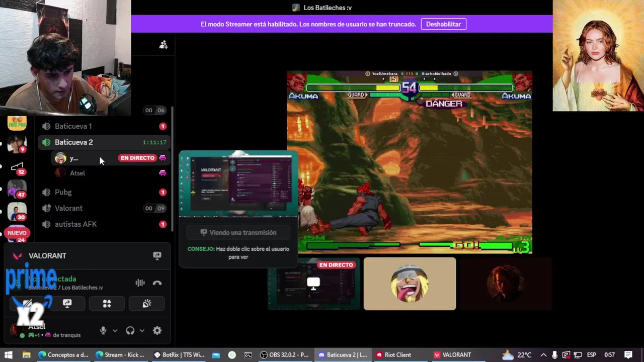The height and width of the screenshot is (362, 644).
Task: Select the EN DIRECTO stream tile at bottom
Action: 314,284
